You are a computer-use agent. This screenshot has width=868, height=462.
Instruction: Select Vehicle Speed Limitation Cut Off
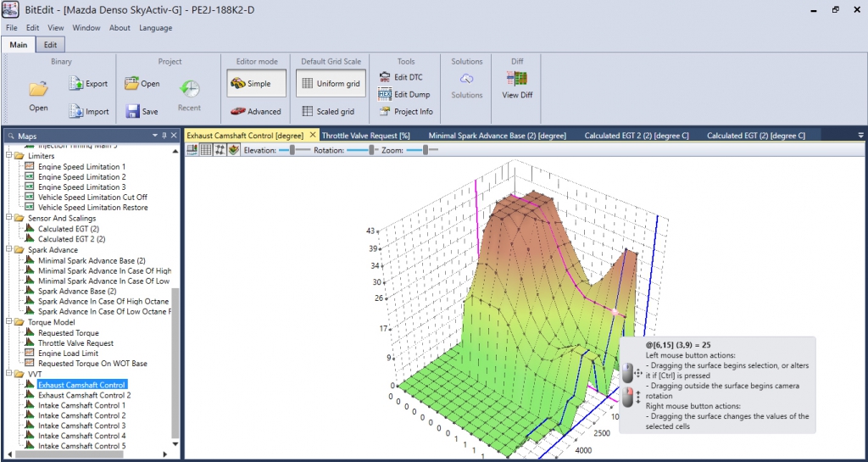coord(92,197)
